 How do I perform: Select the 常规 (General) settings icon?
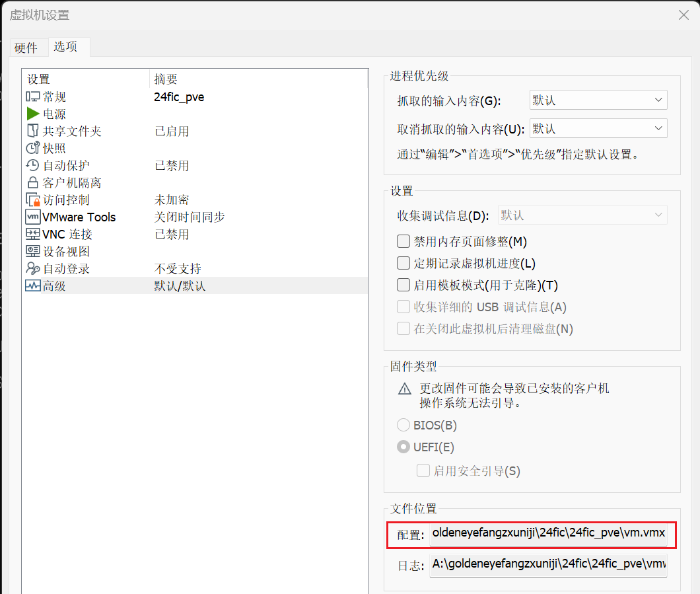[33, 97]
